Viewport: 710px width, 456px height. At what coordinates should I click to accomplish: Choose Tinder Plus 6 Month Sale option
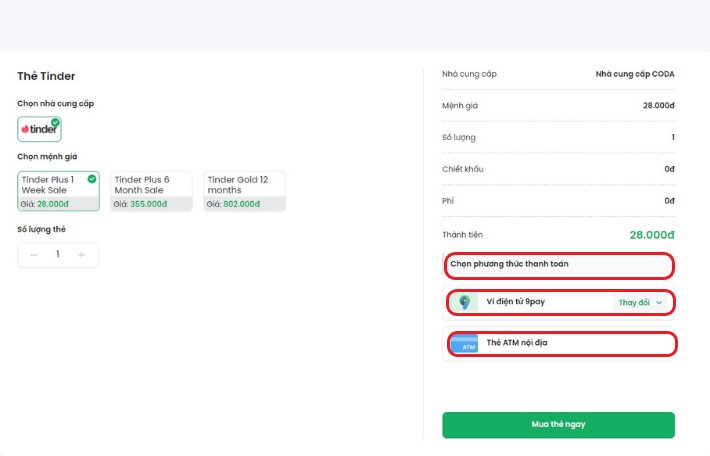coord(152,191)
